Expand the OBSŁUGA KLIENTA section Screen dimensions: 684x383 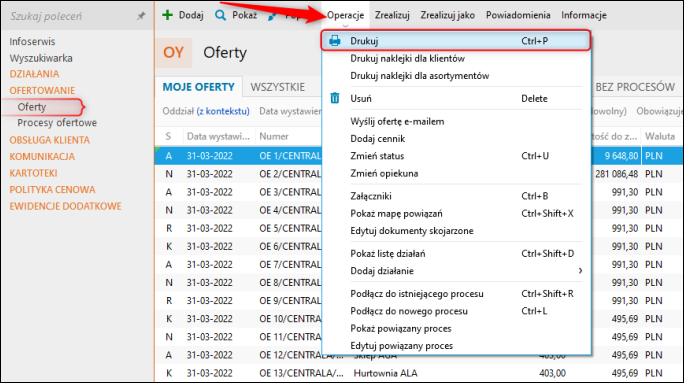point(49,140)
